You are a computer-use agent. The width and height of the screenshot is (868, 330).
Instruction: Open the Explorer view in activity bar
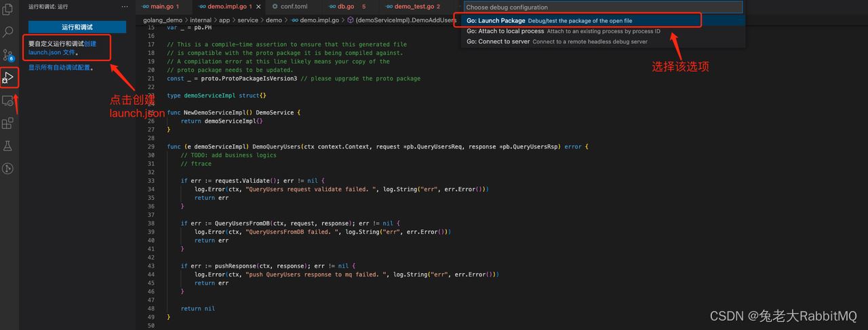click(x=9, y=9)
